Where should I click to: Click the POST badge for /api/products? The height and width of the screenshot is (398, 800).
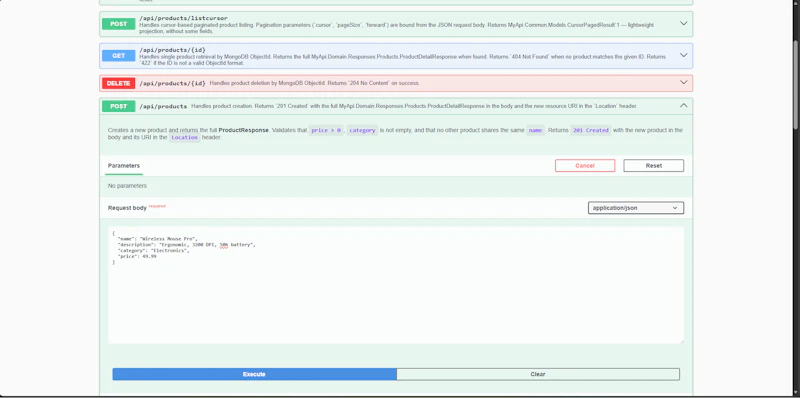pyautogui.click(x=118, y=106)
